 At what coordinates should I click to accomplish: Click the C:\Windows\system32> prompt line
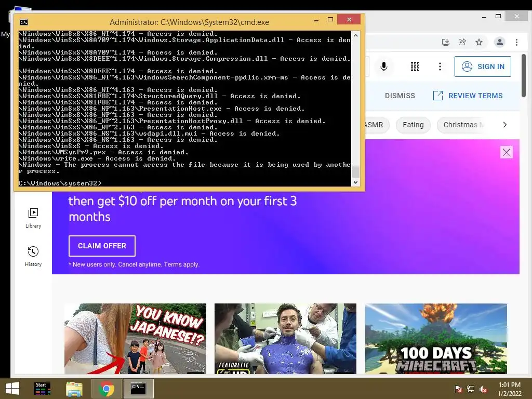[60, 183]
